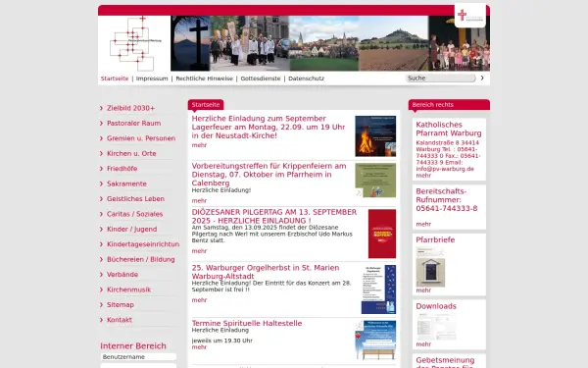Viewport: 588px width, 368px height.
Task: Click mehr under Pilgertag article
Action: (199, 251)
